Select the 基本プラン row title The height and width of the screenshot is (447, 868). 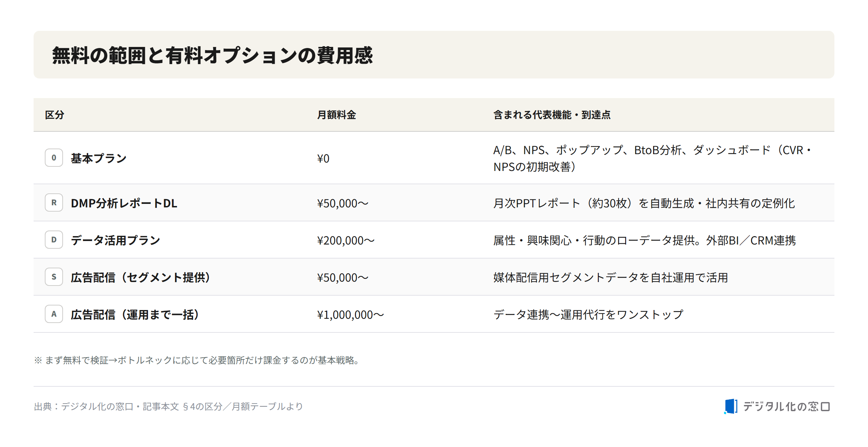[99, 158]
